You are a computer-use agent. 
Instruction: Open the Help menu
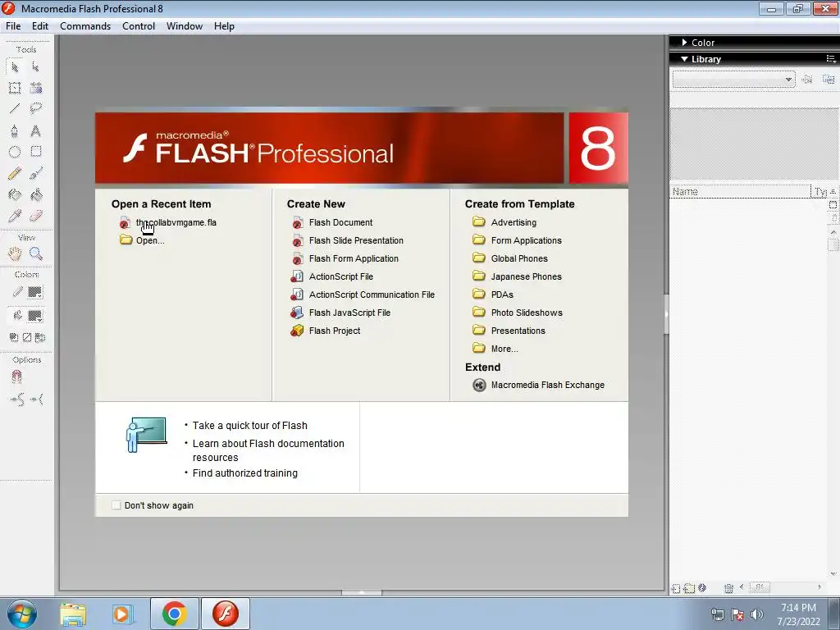click(224, 26)
